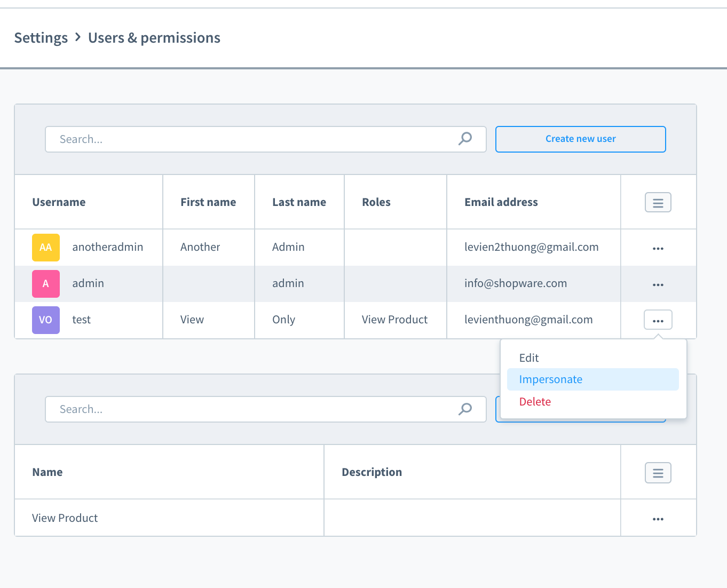This screenshot has width=727, height=588.
Task: Open the users table column settings icon
Action: tap(658, 203)
